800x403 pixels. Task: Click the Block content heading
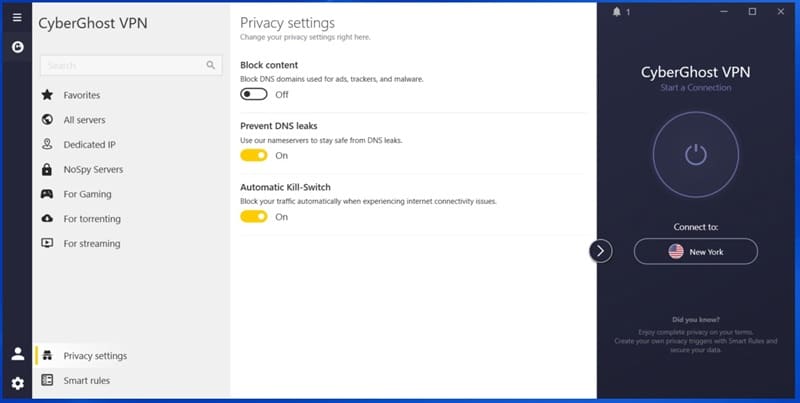pyautogui.click(x=269, y=65)
